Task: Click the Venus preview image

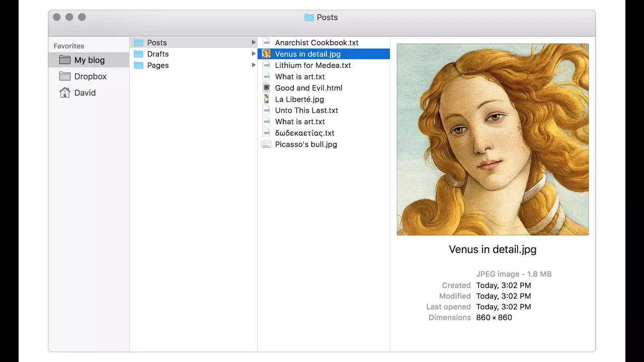Action: tap(493, 139)
